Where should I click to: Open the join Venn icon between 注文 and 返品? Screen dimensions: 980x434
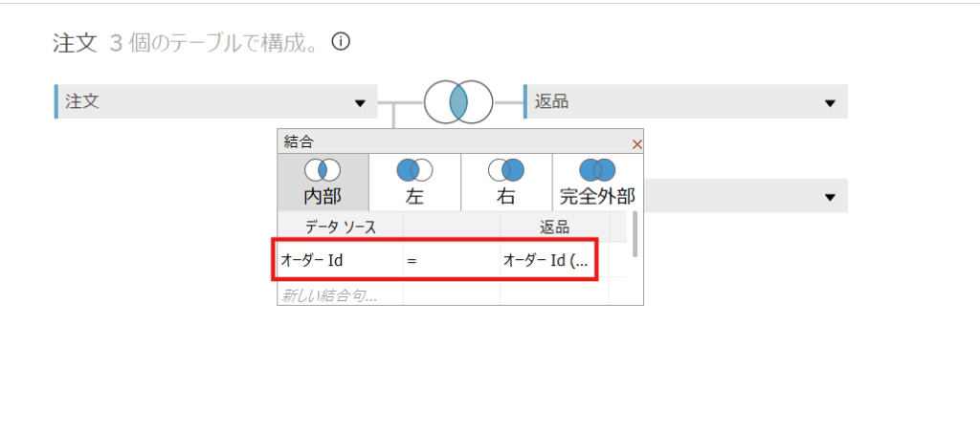[458, 101]
